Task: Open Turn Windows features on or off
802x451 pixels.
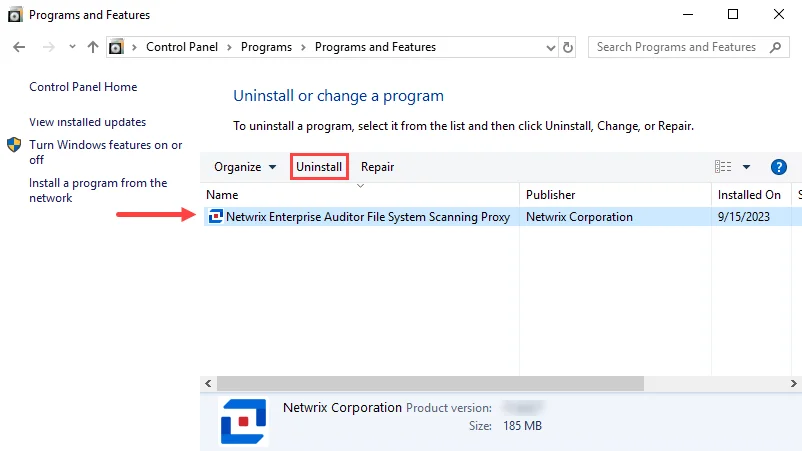Action: tap(105, 152)
